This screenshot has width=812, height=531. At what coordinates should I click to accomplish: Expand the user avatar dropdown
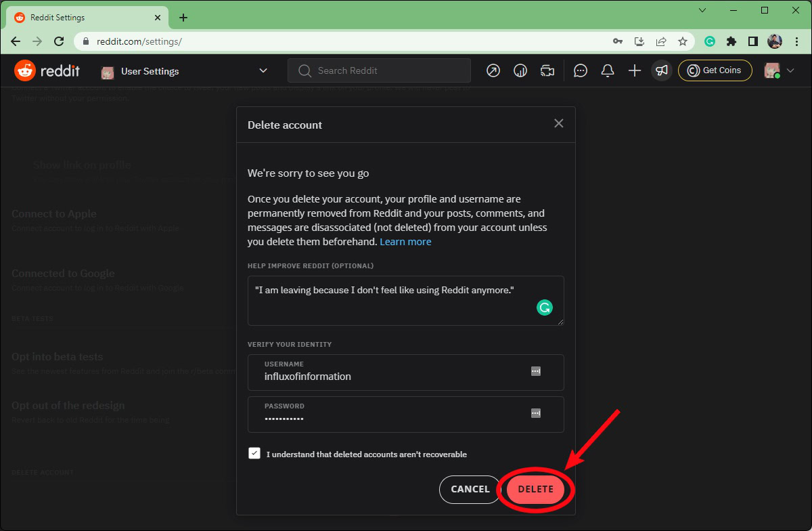pyautogui.click(x=779, y=70)
